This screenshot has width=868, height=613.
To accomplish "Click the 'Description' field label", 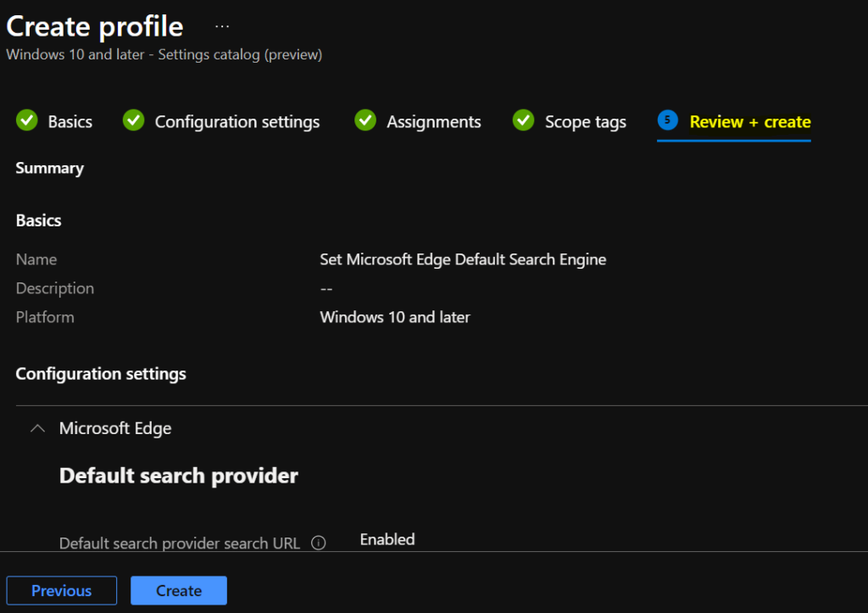I will pos(55,288).
